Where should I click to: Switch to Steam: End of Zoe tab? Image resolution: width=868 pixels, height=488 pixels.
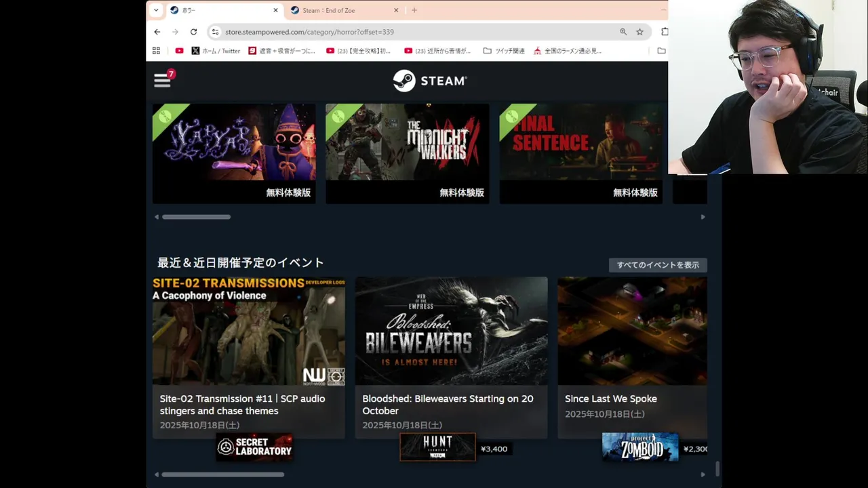[344, 10]
